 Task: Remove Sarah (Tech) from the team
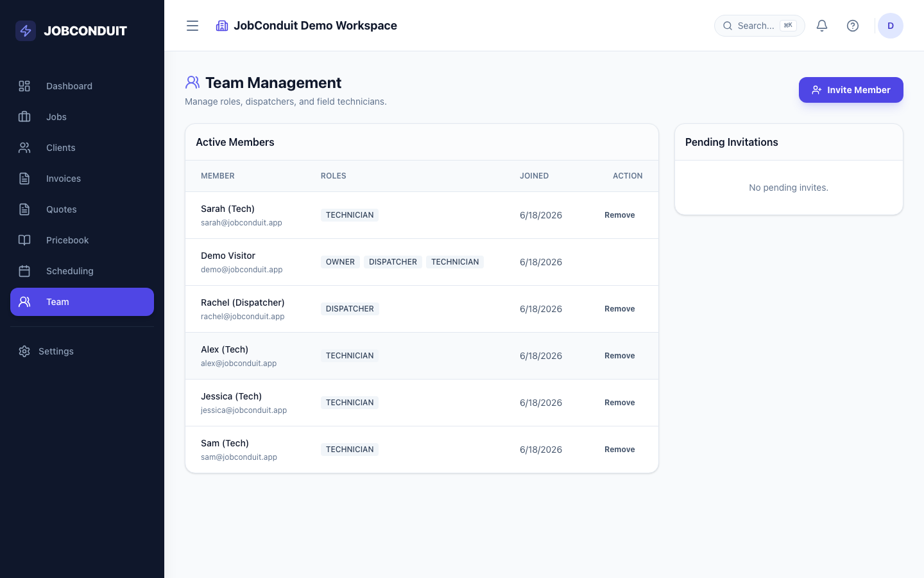pyautogui.click(x=620, y=215)
